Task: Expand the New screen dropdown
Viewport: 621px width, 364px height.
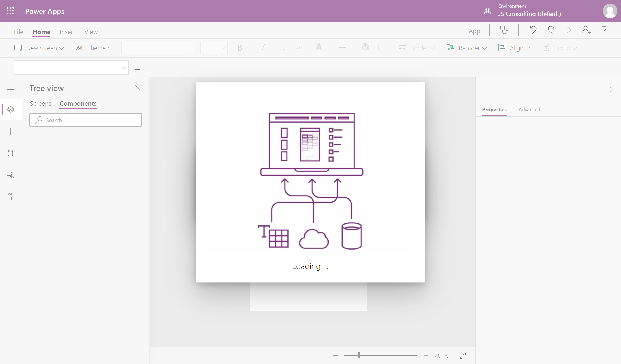Action: [x=39, y=48]
